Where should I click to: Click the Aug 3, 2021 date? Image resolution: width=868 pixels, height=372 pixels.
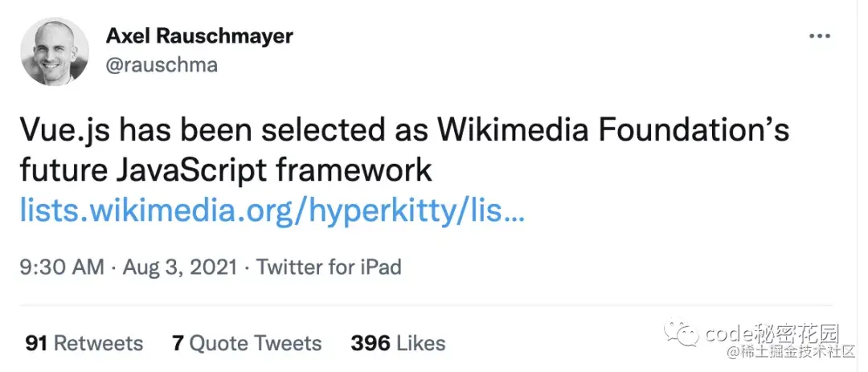[x=179, y=267]
